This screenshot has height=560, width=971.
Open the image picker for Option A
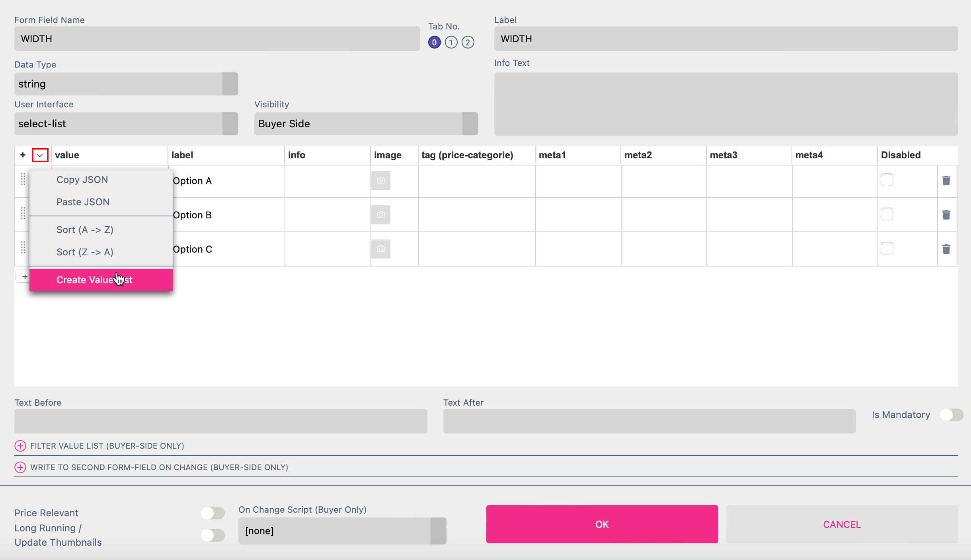381,180
